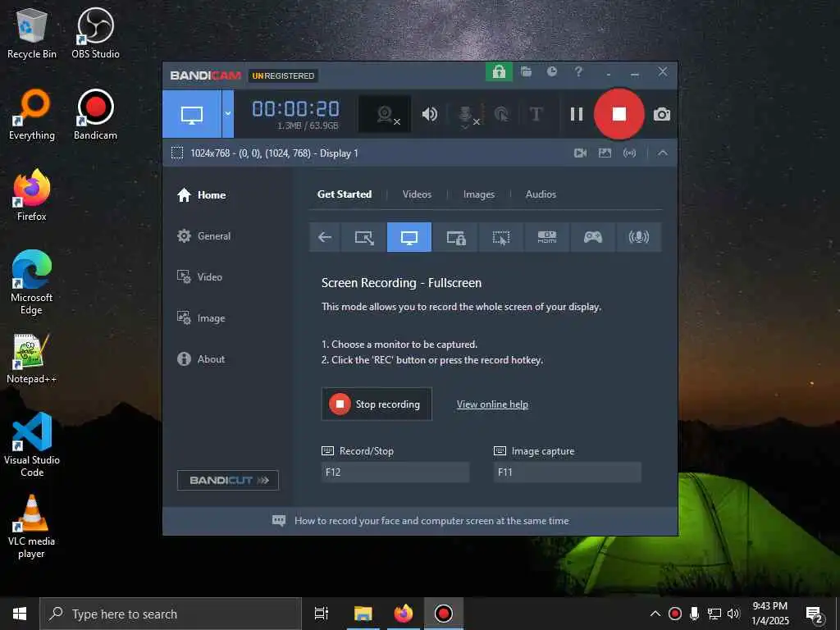Click the BANDICUT button
The width and height of the screenshot is (840, 630).
[228, 480]
